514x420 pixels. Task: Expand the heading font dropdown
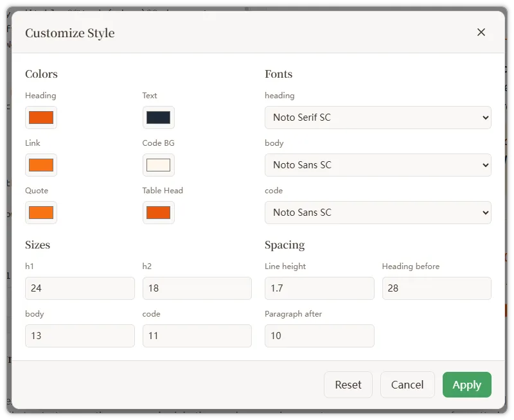click(378, 118)
